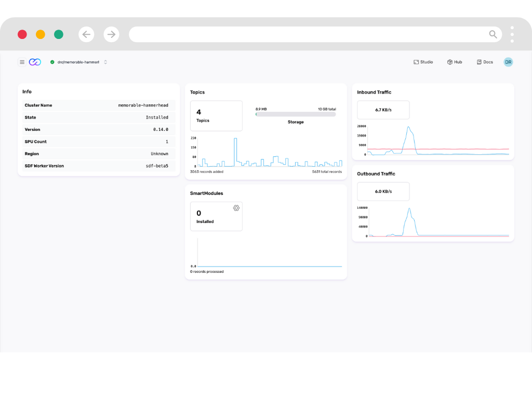
Task: Open the Docs link
Action: click(484, 62)
